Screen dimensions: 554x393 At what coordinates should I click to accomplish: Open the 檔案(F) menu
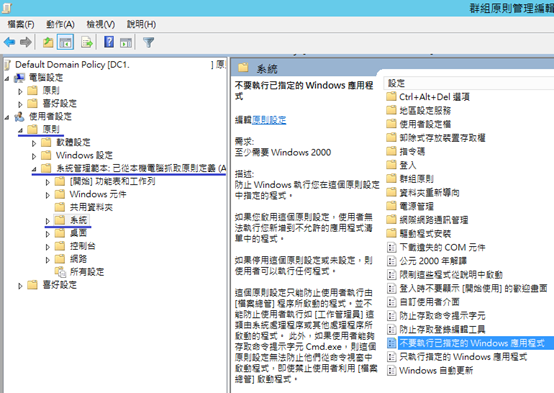click(21, 24)
